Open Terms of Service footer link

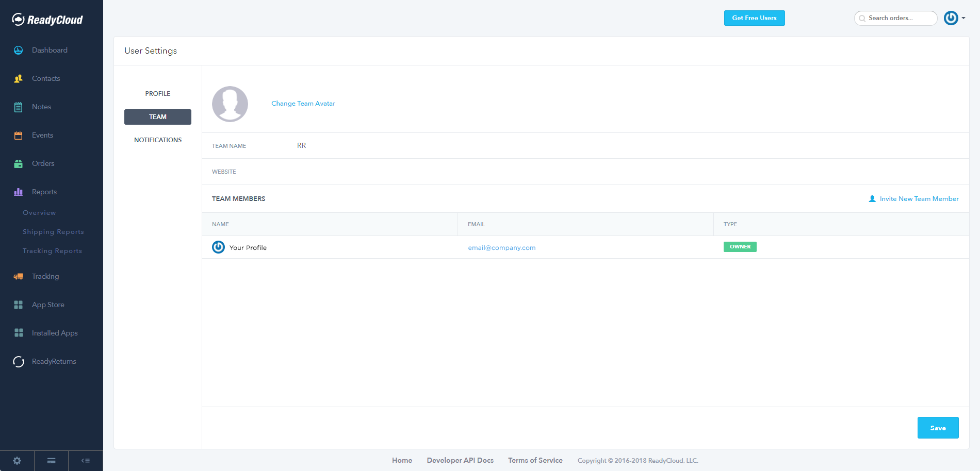point(535,460)
